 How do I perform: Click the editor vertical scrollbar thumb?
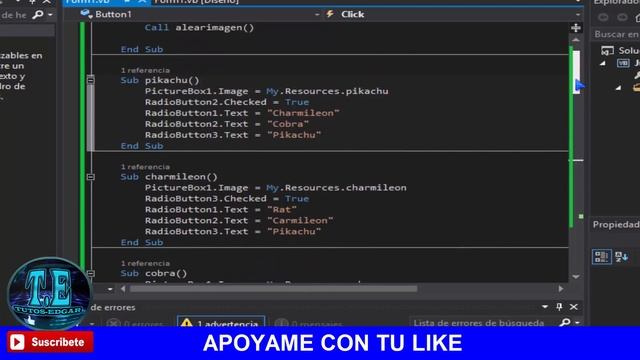tap(576, 72)
